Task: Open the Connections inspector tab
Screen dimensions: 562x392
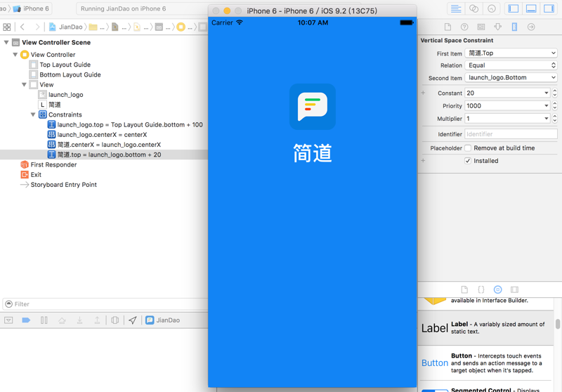Action: click(531, 27)
